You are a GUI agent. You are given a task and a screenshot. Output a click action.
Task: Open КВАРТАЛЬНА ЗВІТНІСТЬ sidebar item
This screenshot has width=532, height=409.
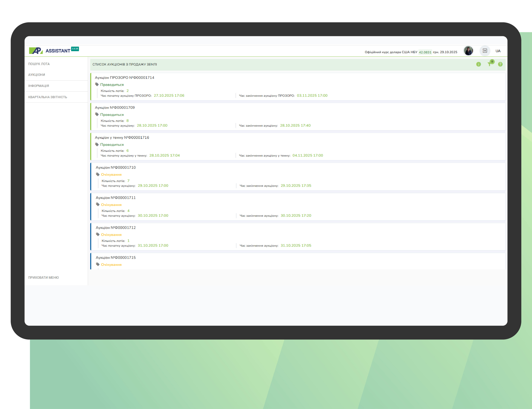click(48, 97)
